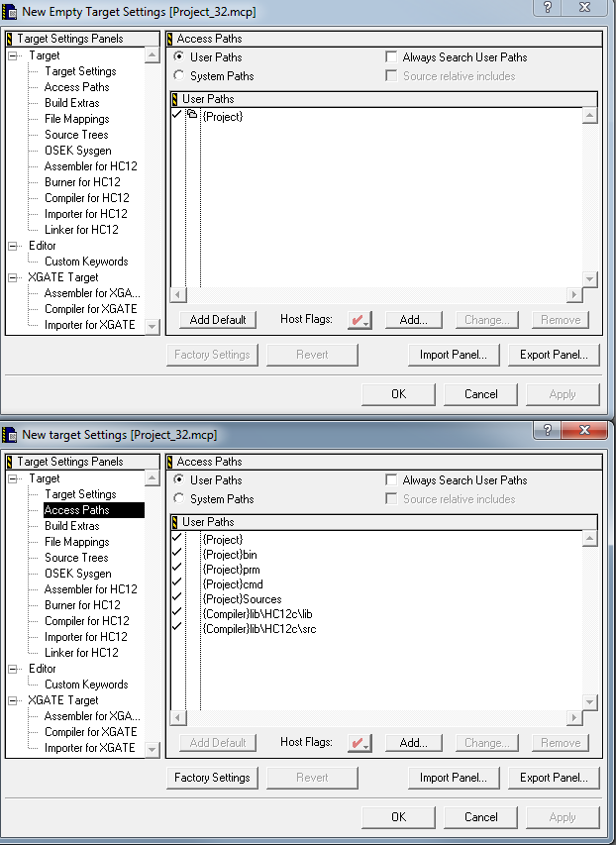Toggle the checkmark beside {Project}bin path
Viewport: 616px width, 845px height.
tap(176, 553)
